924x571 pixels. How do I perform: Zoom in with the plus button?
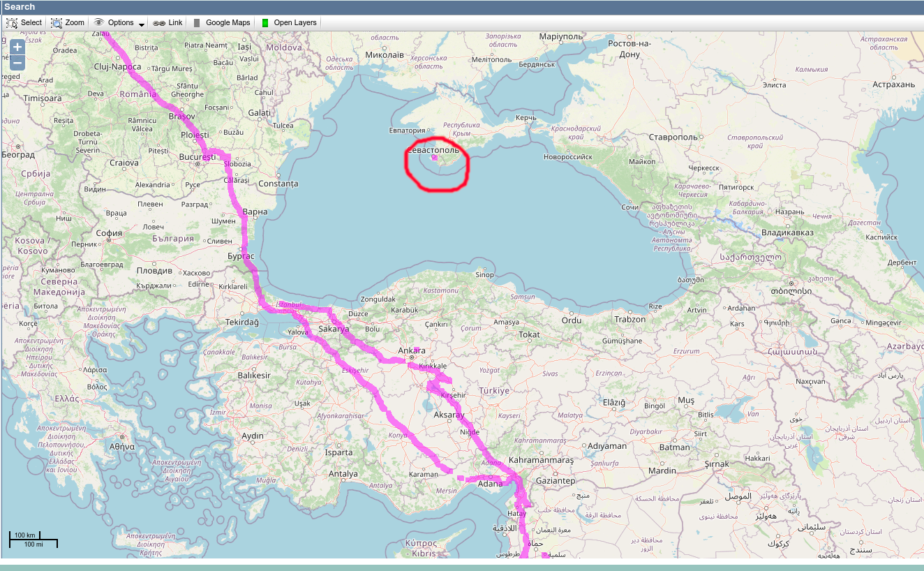[17, 47]
